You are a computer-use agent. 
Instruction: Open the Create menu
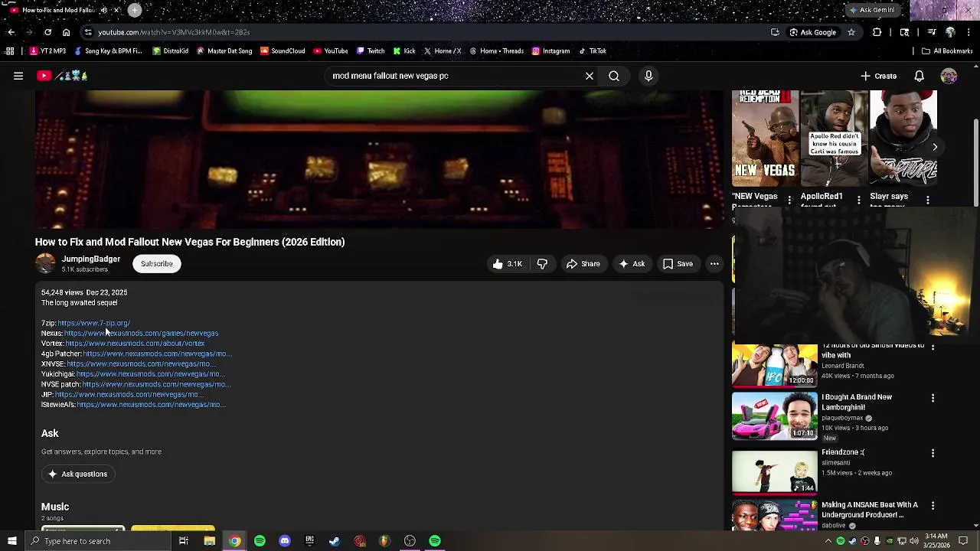click(878, 76)
